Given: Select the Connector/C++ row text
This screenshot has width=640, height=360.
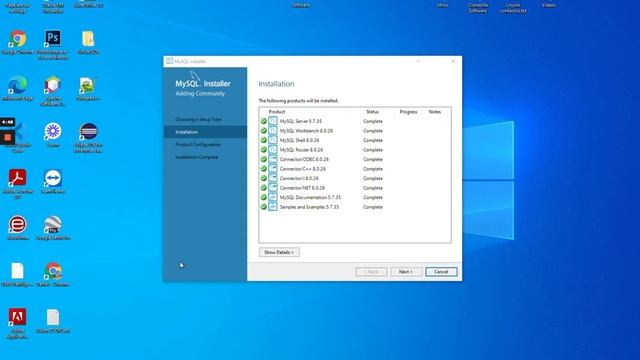Looking at the screenshot, I should tap(303, 169).
